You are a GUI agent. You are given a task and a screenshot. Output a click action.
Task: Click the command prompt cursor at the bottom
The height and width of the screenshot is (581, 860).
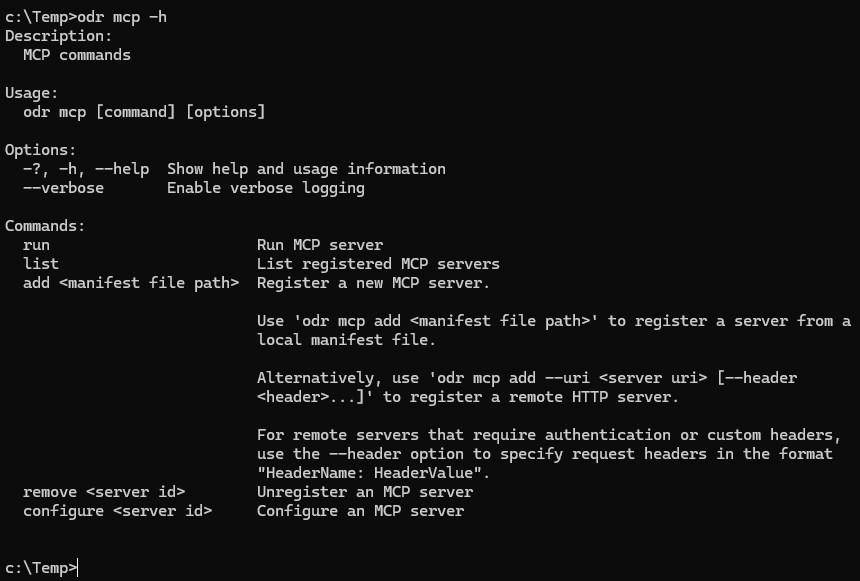pyautogui.click(x=78, y=568)
